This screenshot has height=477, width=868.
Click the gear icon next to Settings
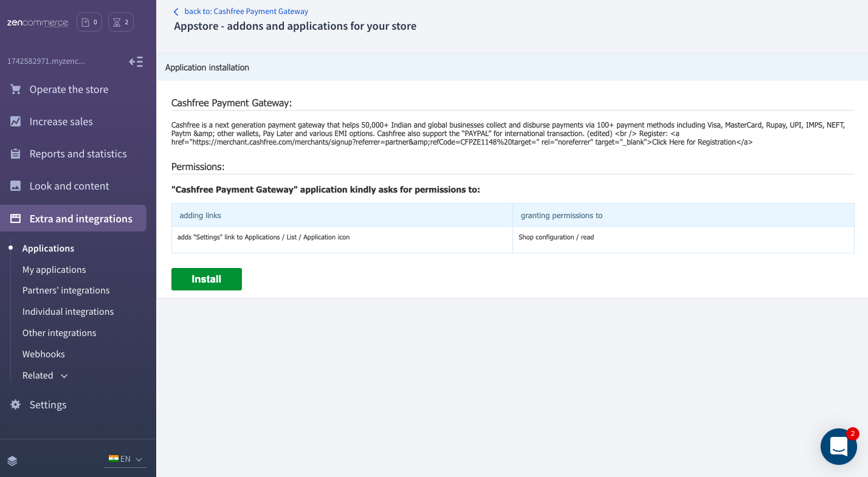point(16,405)
